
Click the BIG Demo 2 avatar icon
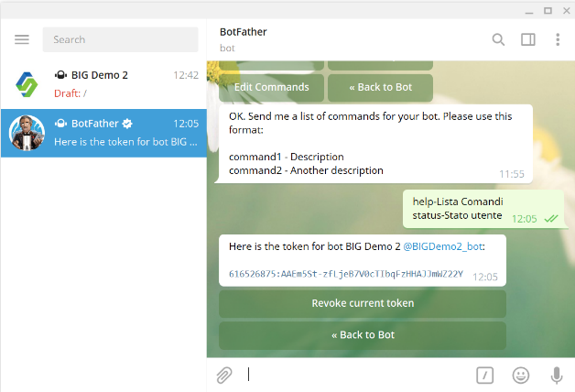point(27,84)
